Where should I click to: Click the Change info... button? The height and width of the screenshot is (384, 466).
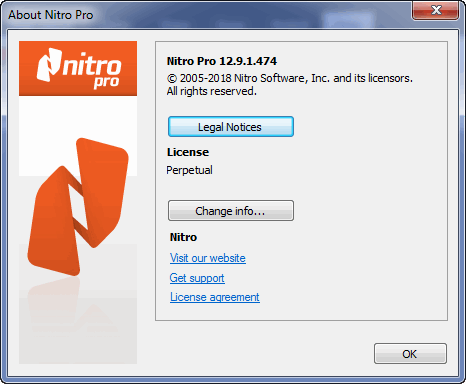tap(231, 211)
